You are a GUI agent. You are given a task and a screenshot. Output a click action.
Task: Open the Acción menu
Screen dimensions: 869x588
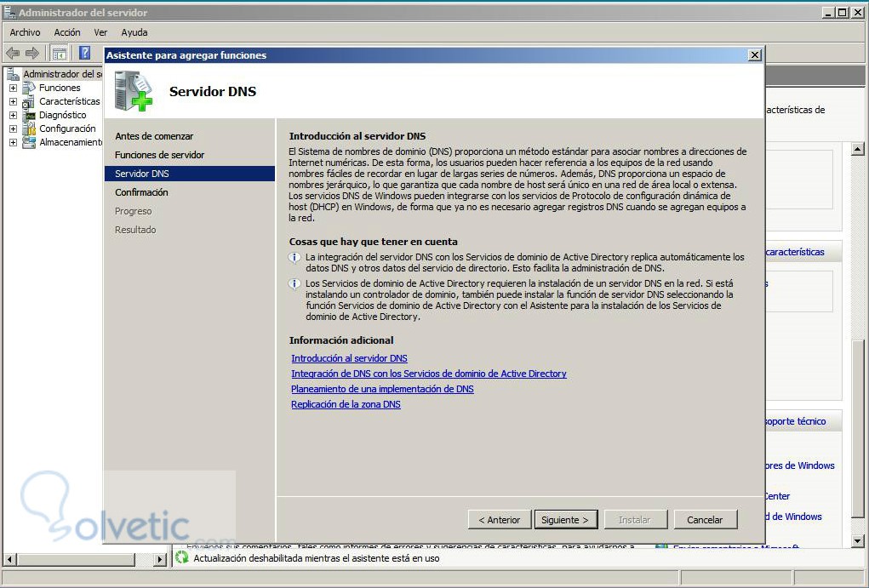pyautogui.click(x=67, y=32)
